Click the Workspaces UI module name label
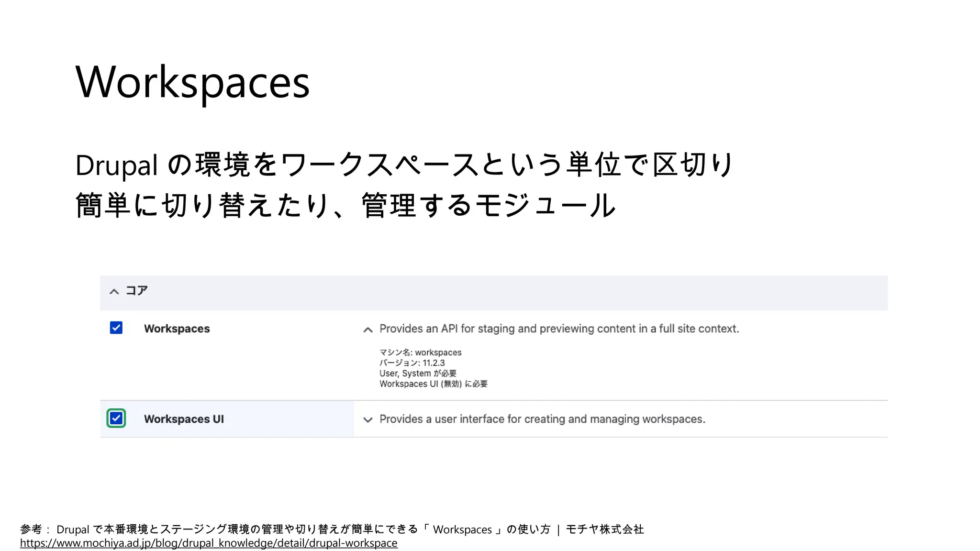The width and height of the screenshot is (980, 551). 184,419
